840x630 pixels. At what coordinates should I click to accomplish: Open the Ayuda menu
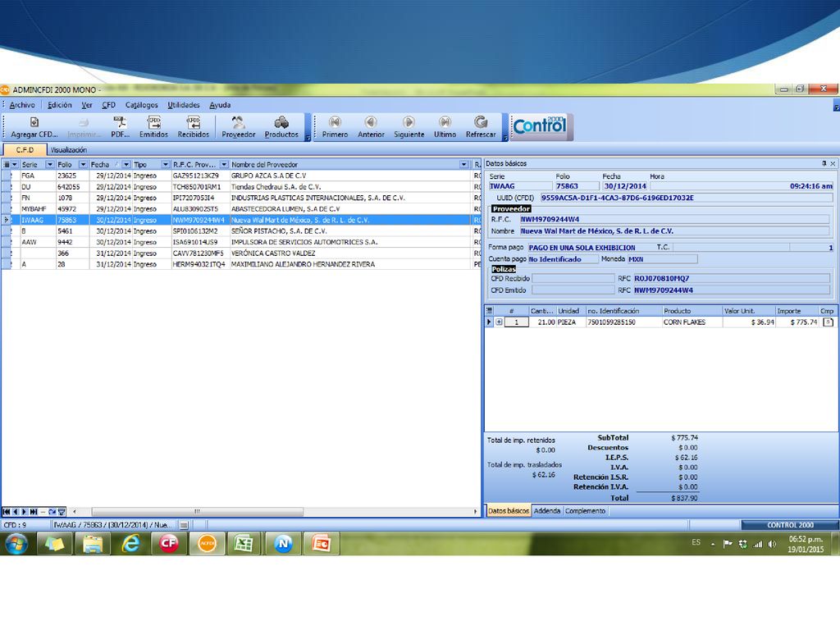(x=220, y=105)
